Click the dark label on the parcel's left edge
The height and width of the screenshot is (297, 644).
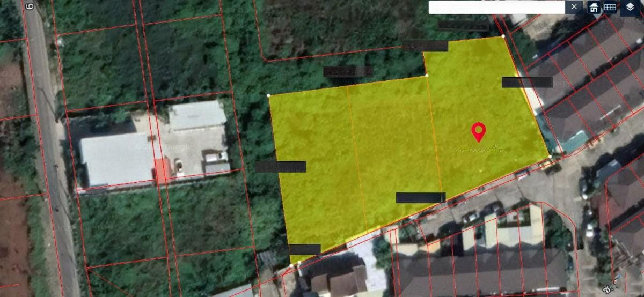pyautogui.click(x=280, y=167)
